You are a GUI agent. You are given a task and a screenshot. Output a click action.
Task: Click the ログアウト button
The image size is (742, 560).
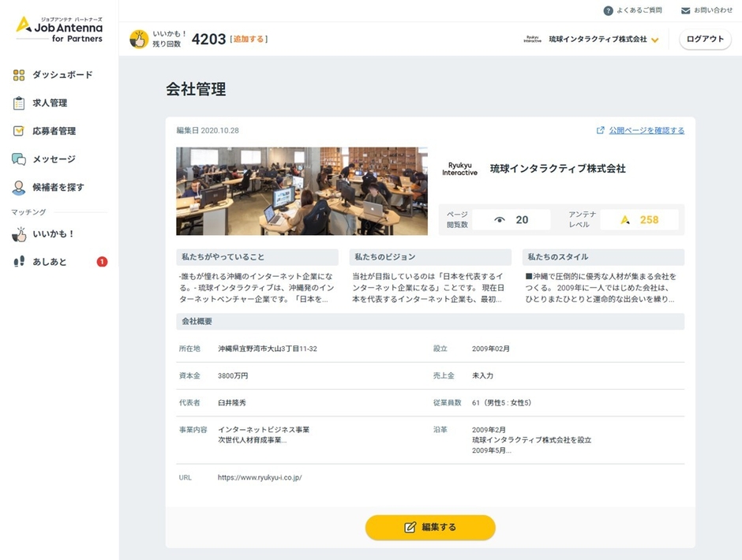pyautogui.click(x=705, y=38)
